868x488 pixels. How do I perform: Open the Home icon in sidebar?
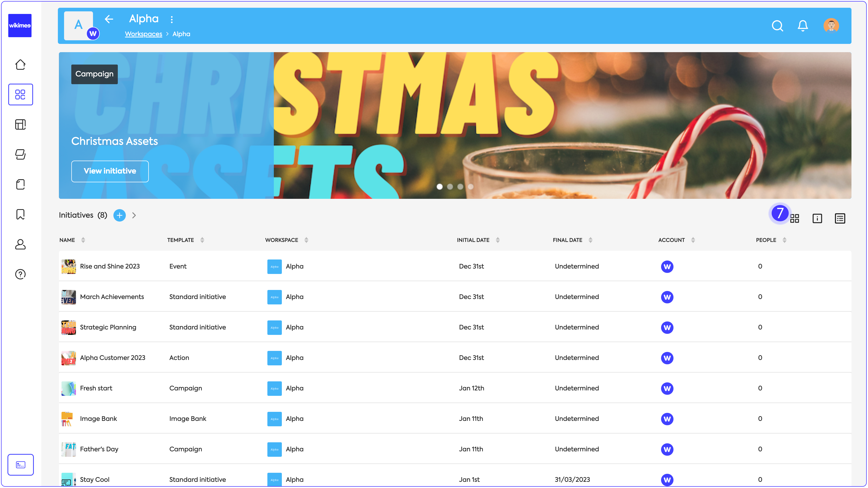click(x=20, y=64)
